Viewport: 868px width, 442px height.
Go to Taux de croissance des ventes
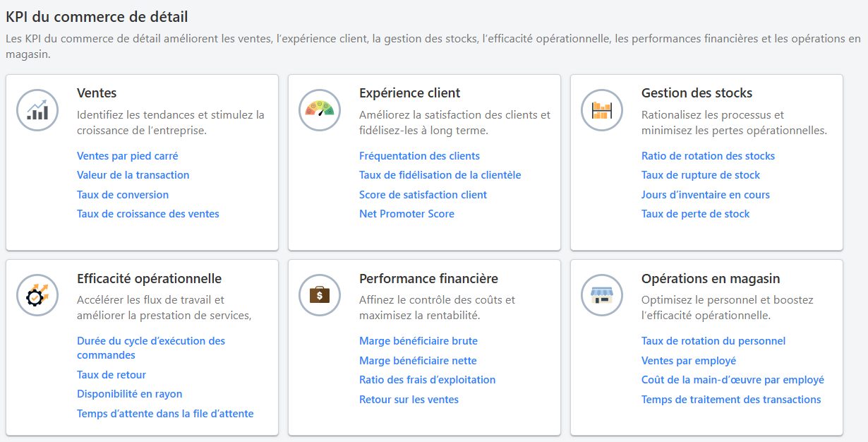click(x=147, y=214)
